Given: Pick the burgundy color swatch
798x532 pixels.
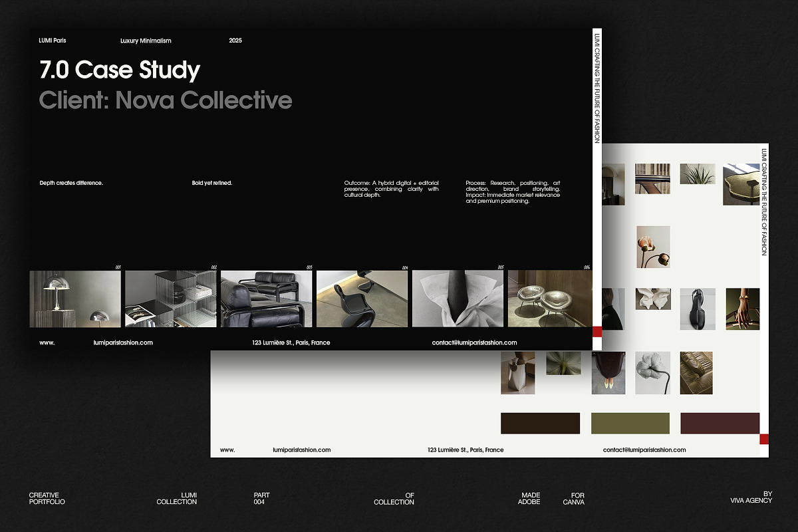Looking at the screenshot, I should [720, 423].
